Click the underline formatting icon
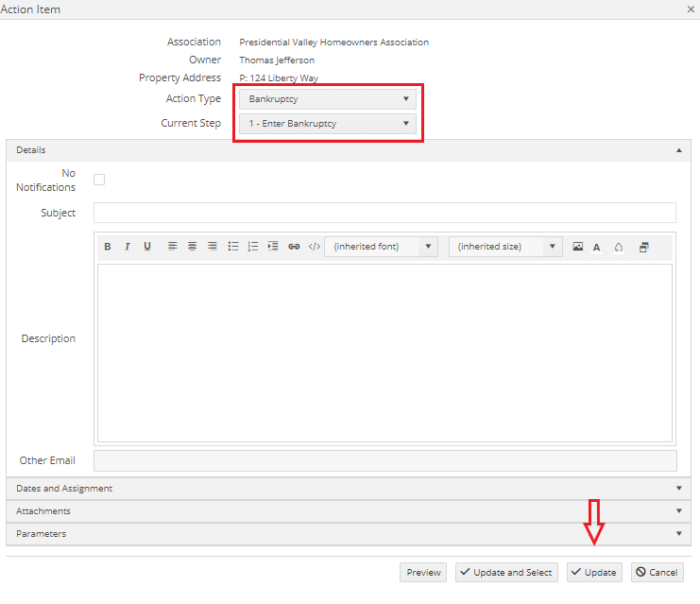 point(147,247)
